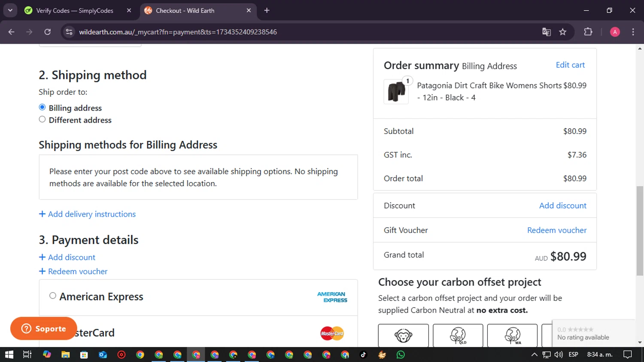
Task: Open File Explorer from the taskbar
Action: pyautogui.click(x=65, y=355)
